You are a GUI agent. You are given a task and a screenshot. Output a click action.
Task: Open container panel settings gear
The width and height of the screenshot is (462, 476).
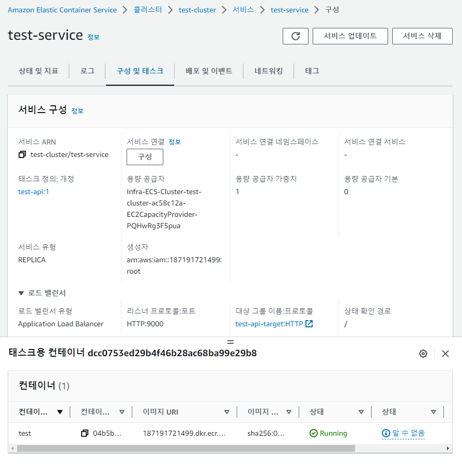click(423, 354)
